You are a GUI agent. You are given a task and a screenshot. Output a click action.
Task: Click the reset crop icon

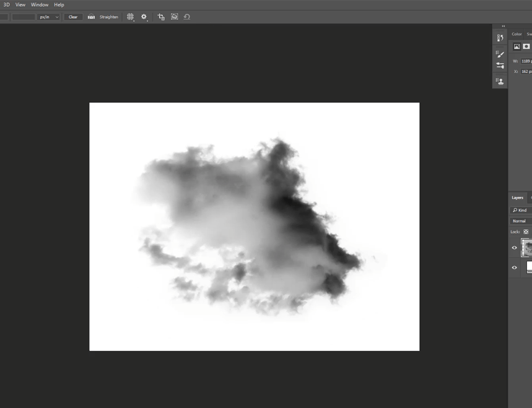[187, 17]
